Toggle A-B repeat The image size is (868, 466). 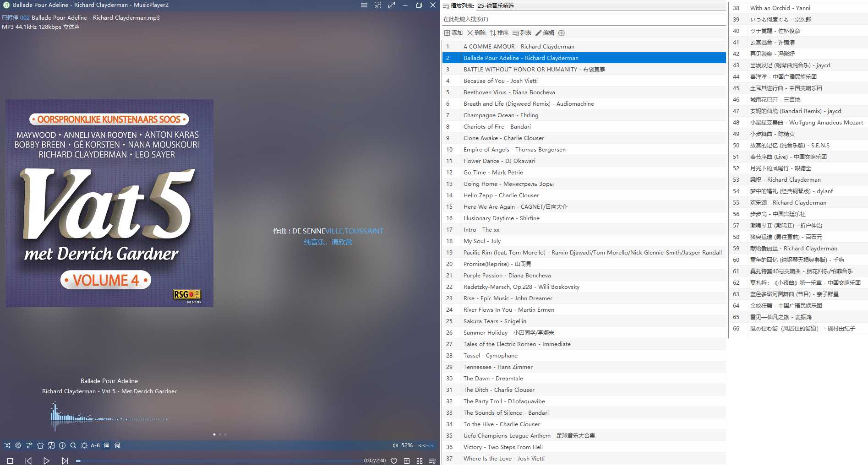(95, 445)
